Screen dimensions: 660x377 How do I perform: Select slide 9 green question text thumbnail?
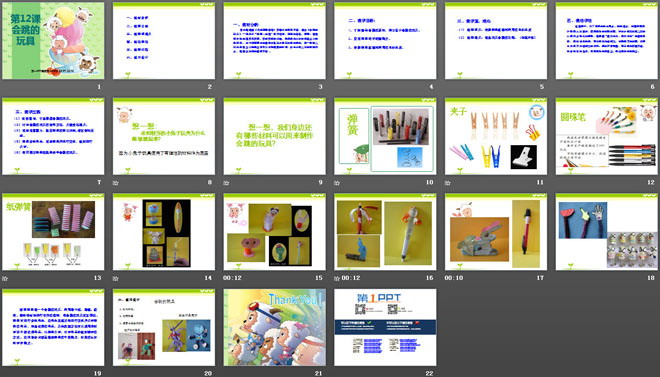click(274, 136)
